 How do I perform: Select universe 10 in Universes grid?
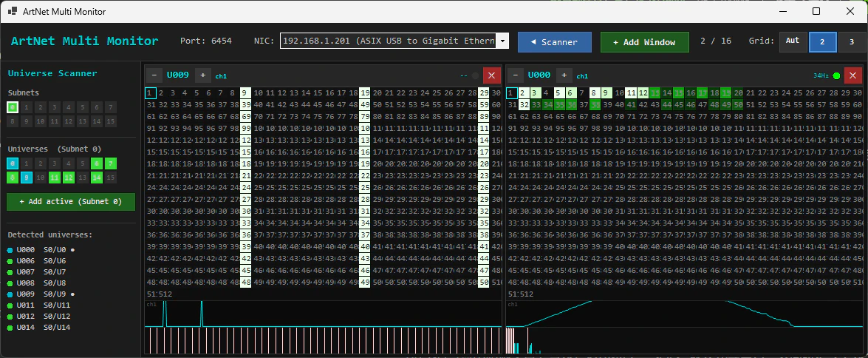point(41,178)
